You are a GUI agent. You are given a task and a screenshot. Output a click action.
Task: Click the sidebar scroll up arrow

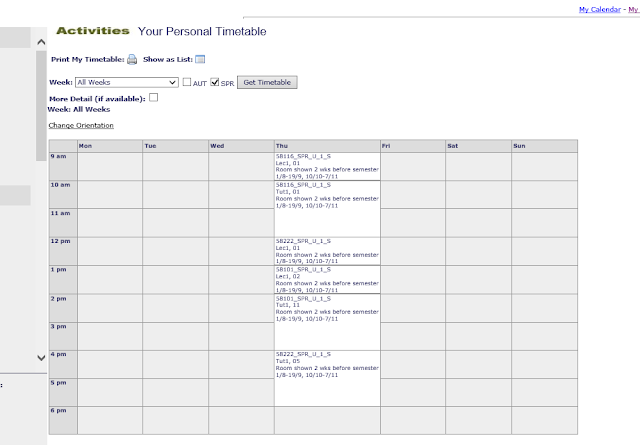(41, 42)
